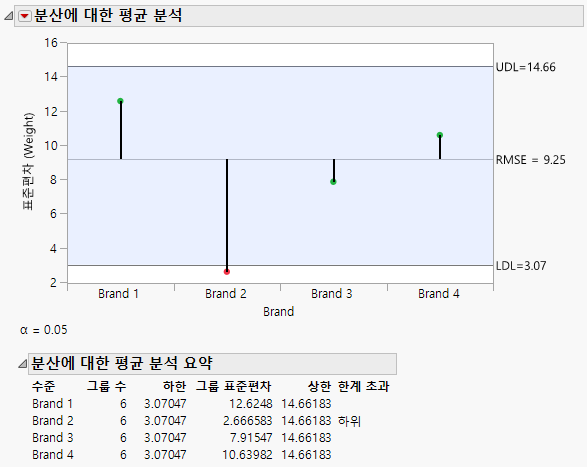587x467 pixels.
Task: Click the Brand 1 vertical needle line
Action: click(x=121, y=130)
